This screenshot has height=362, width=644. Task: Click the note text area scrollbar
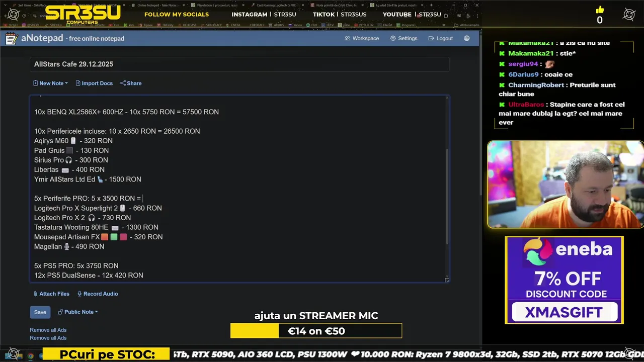(x=447, y=196)
